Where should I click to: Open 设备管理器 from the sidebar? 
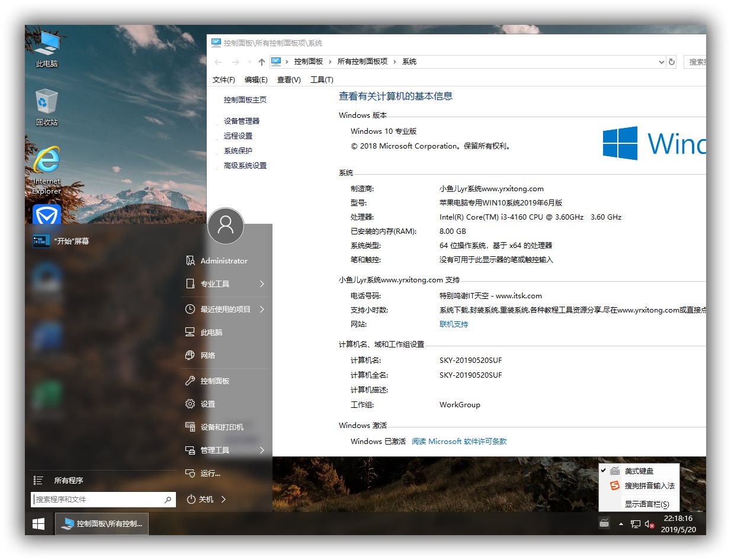(x=242, y=121)
